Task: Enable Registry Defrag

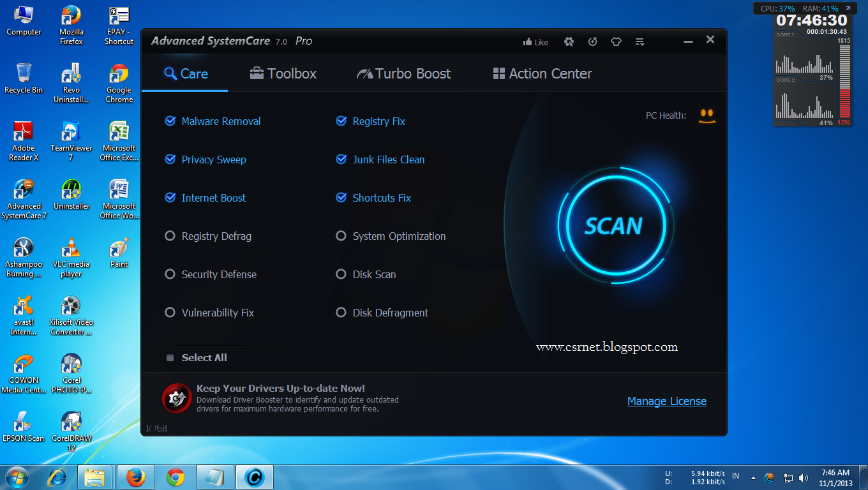Action: [170, 236]
